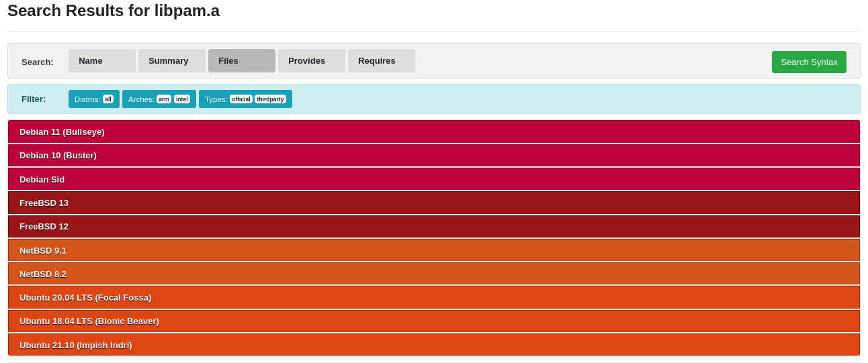Expand Ubuntu 18.04 LTS (Bionic Beaver)
This screenshot has height=363, width=868.
click(x=434, y=321)
